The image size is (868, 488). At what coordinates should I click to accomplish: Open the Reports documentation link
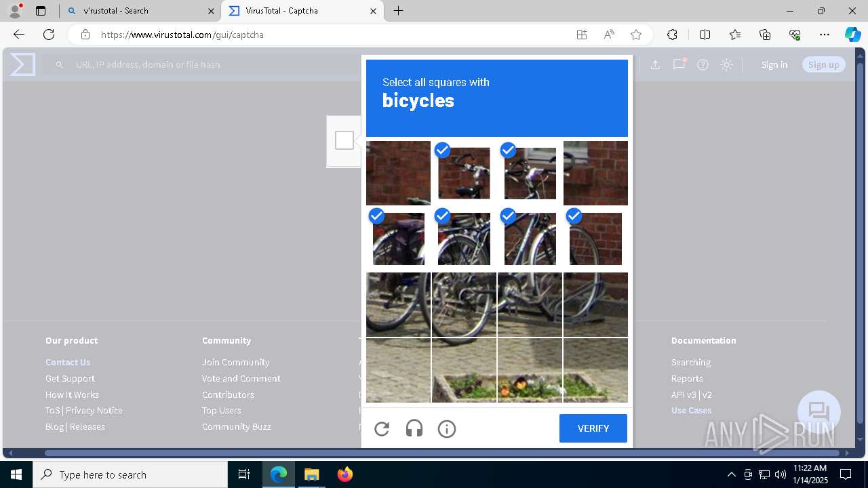point(687,378)
